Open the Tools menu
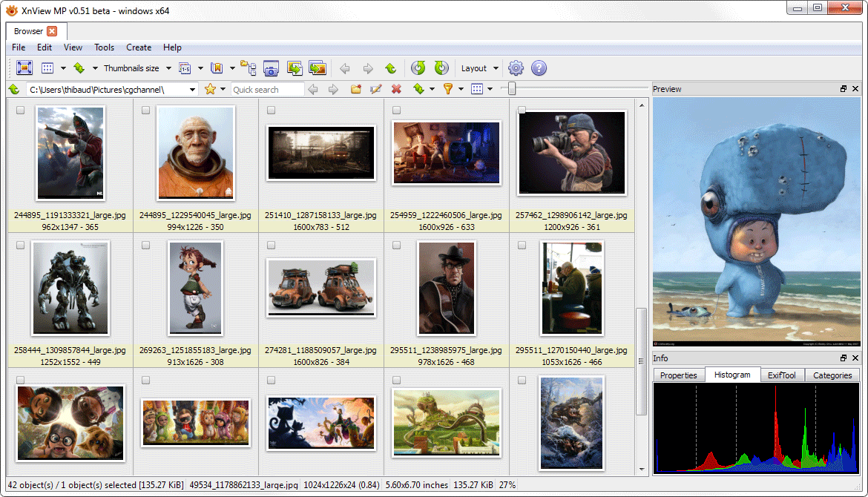Image resolution: width=868 pixels, height=497 pixels. click(104, 47)
